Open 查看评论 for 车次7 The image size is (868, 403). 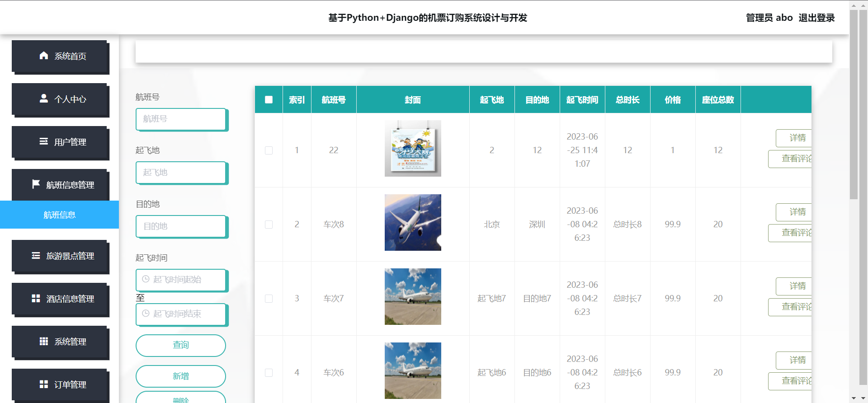[x=790, y=307]
